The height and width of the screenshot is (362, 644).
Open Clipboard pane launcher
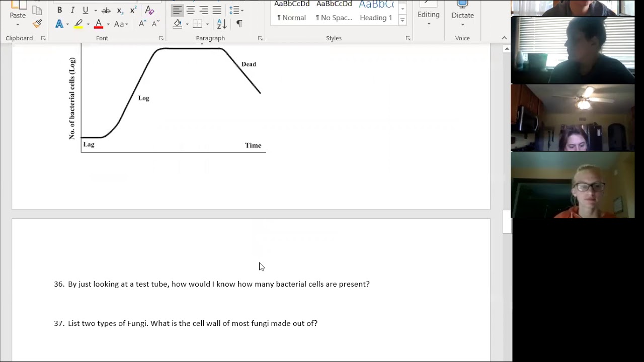pyautogui.click(x=43, y=38)
